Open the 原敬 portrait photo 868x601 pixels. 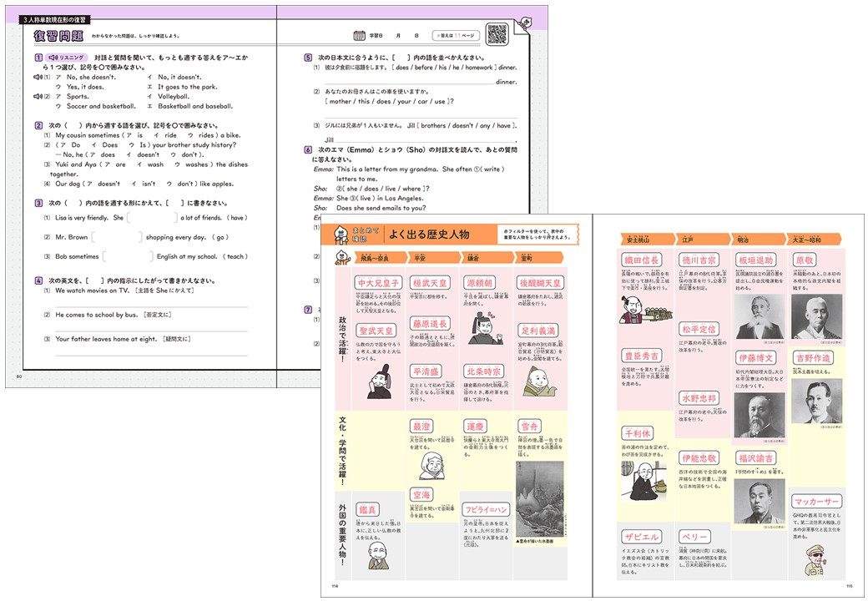[816, 316]
